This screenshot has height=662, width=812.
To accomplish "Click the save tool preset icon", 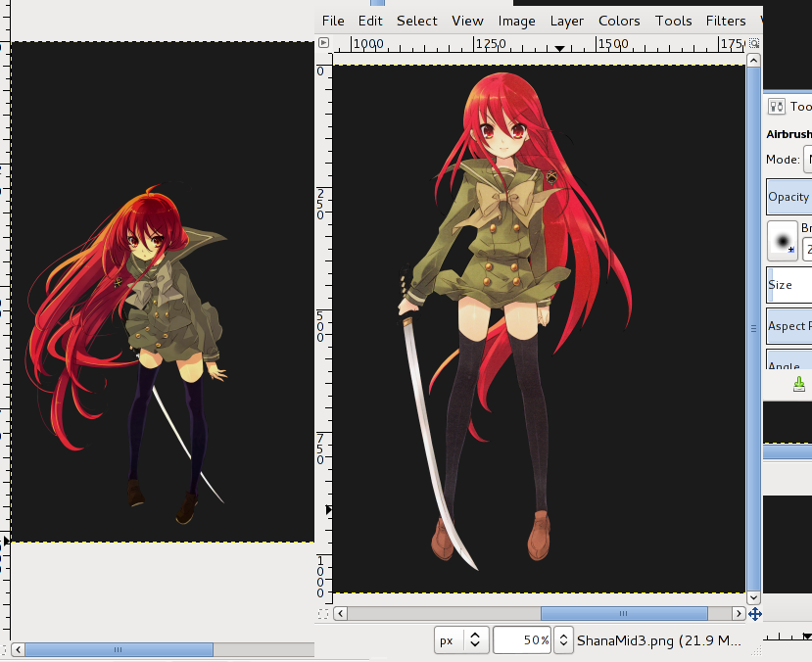I will [798, 383].
